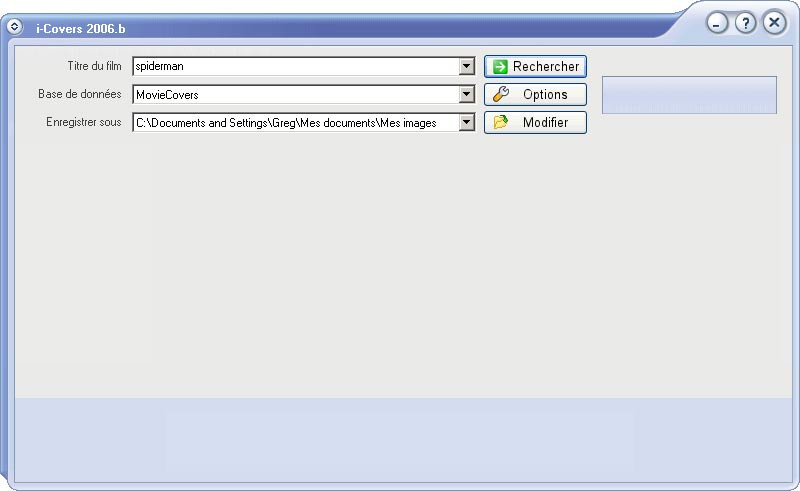Click the Modifier folder button

coord(535,122)
